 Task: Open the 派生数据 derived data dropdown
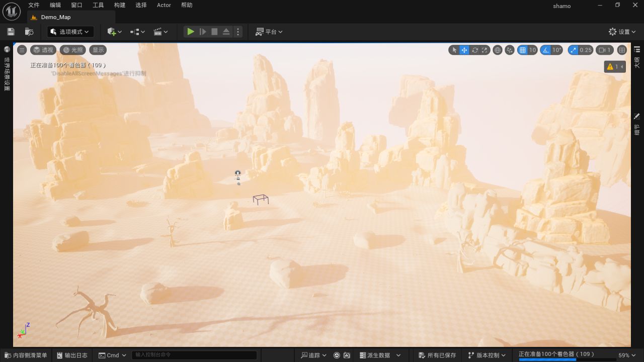[380, 355]
